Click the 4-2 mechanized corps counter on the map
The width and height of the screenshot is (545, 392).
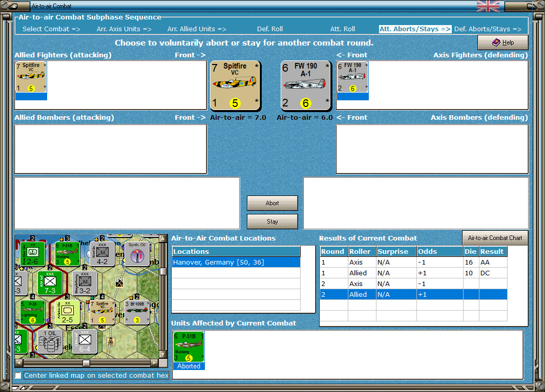pyautogui.click(x=102, y=254)
